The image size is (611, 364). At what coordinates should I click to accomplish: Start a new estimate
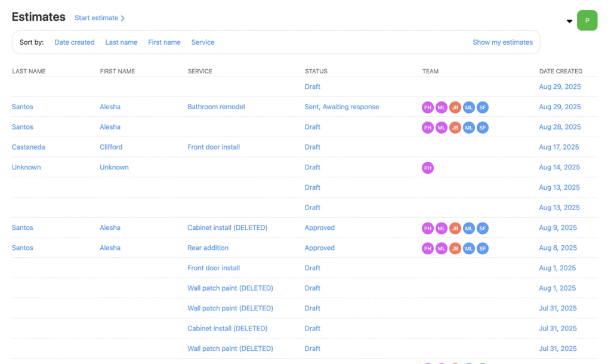100,18
